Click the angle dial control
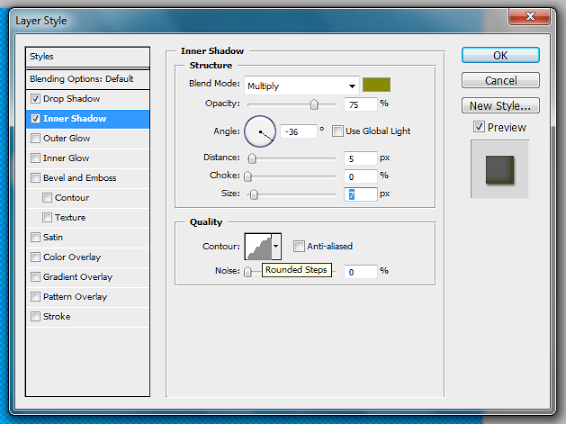 [x=260, y=131]
